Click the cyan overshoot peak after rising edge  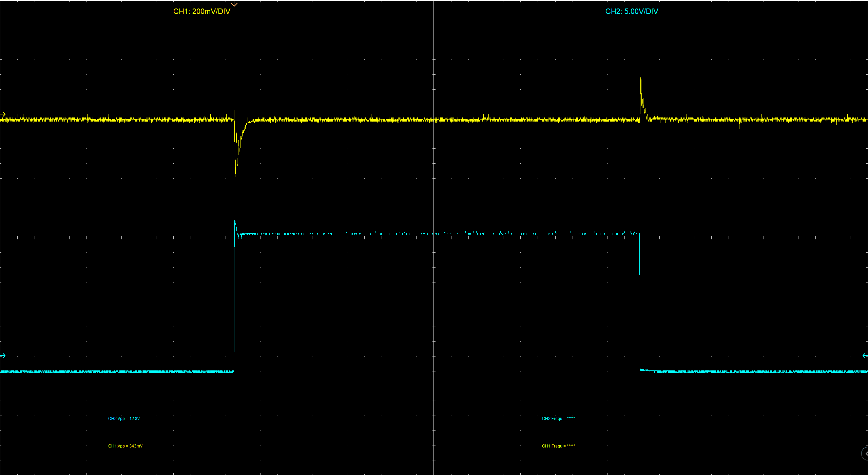235,221
